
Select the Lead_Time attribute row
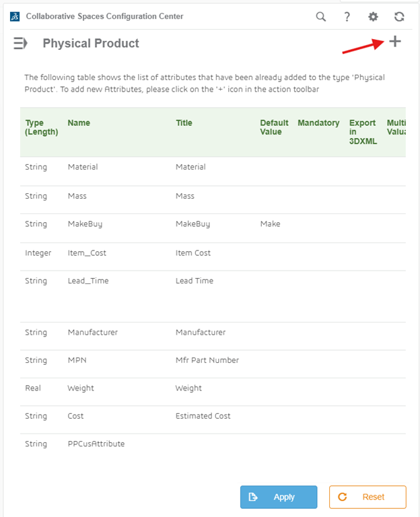[x=213, y=296]
